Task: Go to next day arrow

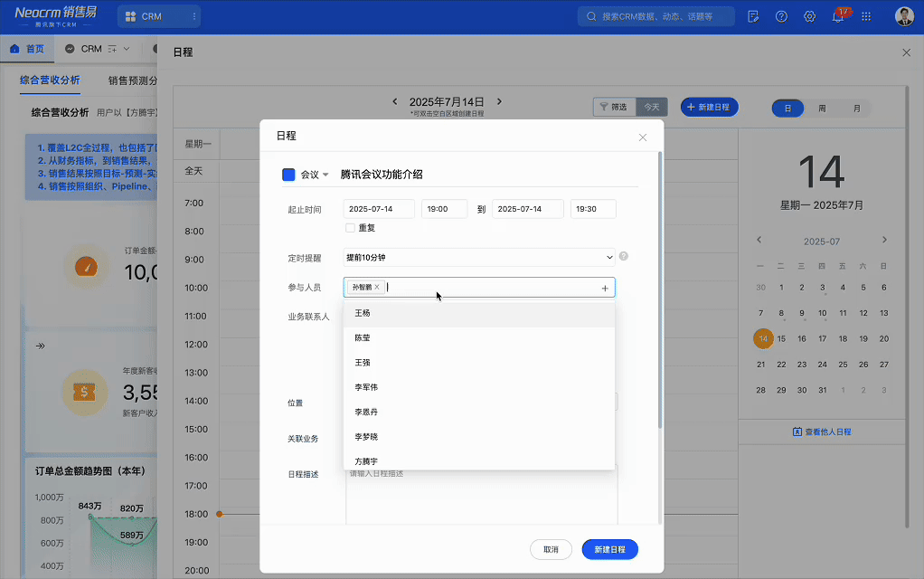Action: coord(499,102)
